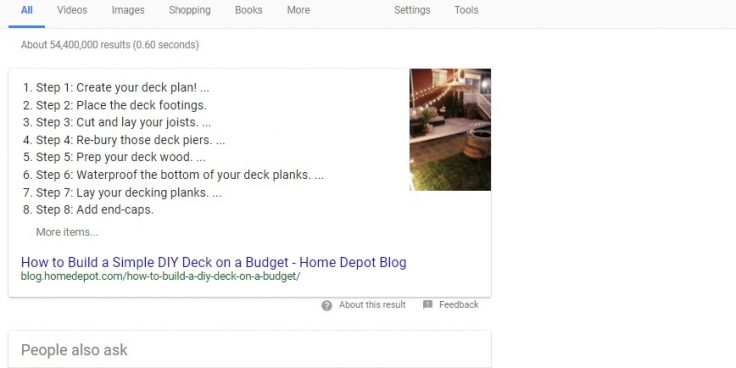The image size is (736, 368).
Task: Expand the More items list
Action: coord(67,232)
